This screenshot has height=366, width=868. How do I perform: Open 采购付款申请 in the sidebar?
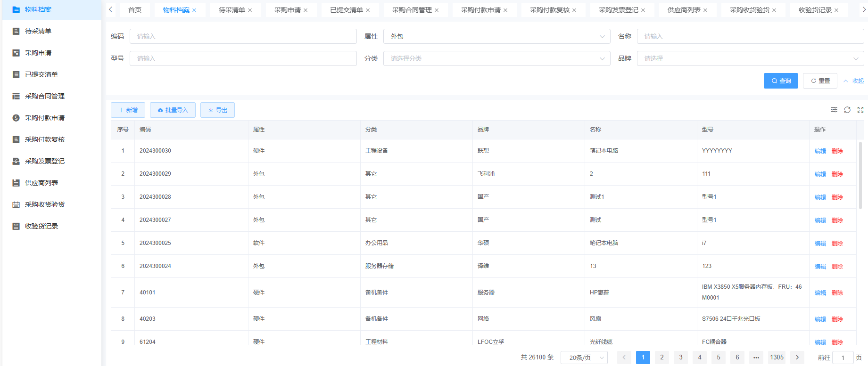click(45, 118)
